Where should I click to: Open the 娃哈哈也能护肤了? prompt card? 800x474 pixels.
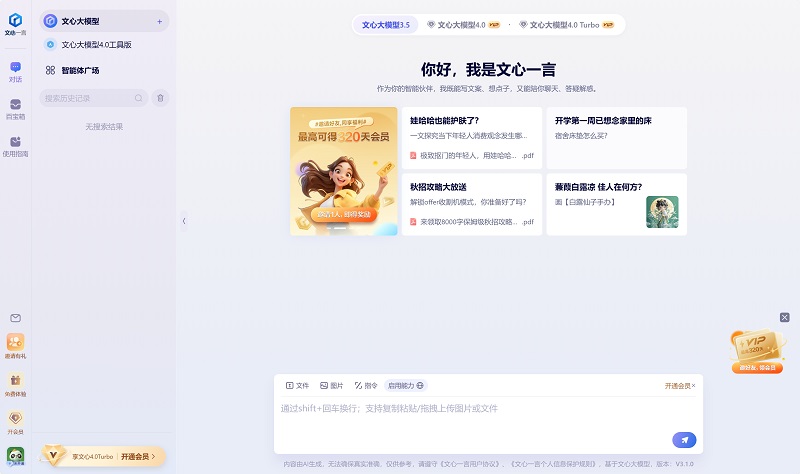pyautogui.click(x=472, y=138)
